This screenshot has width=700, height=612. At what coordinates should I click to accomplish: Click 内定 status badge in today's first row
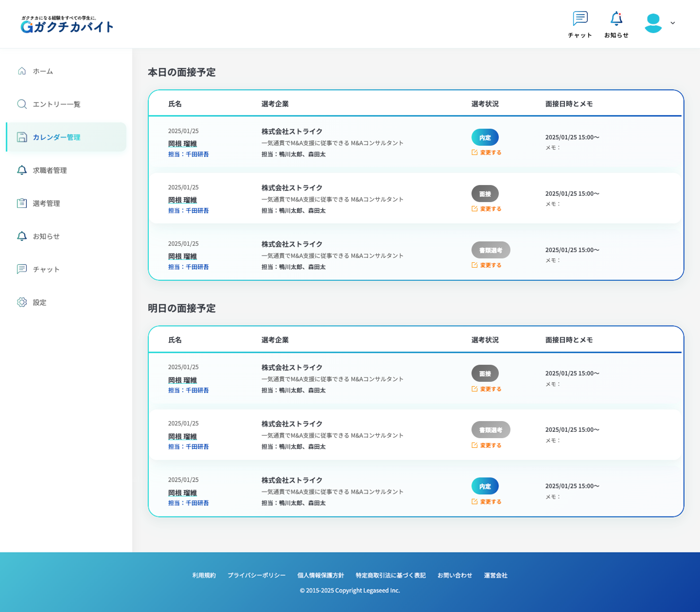(x=485, y=137)
